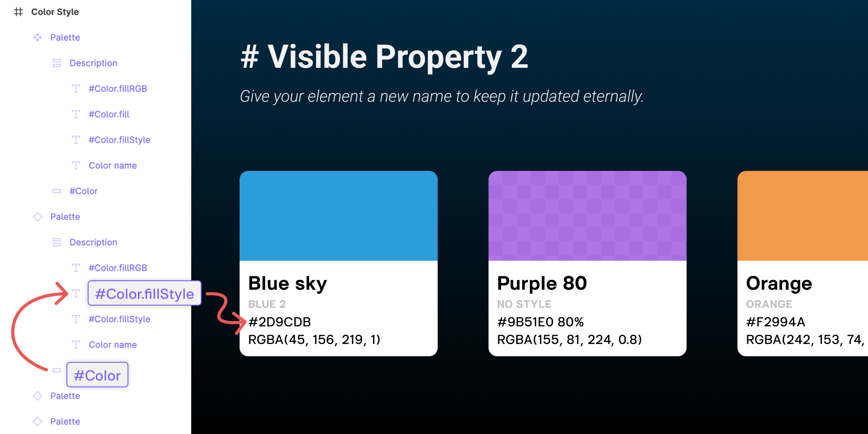Select the Color Style page title
868x434 pixels.
[x=55, y=12]
